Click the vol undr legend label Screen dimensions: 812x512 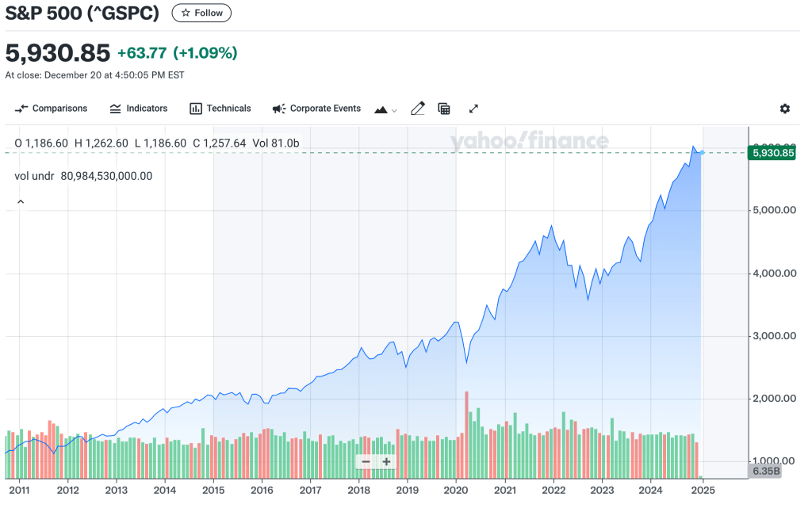[x=34, y=176]
